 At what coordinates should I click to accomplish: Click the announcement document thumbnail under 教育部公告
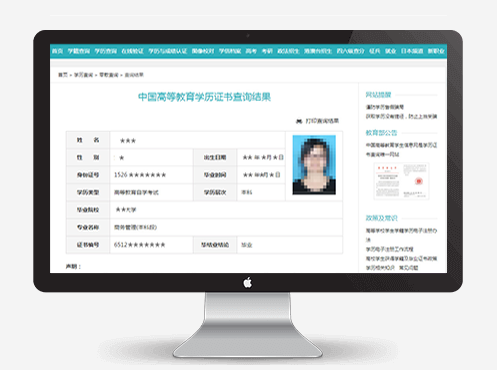401,181
